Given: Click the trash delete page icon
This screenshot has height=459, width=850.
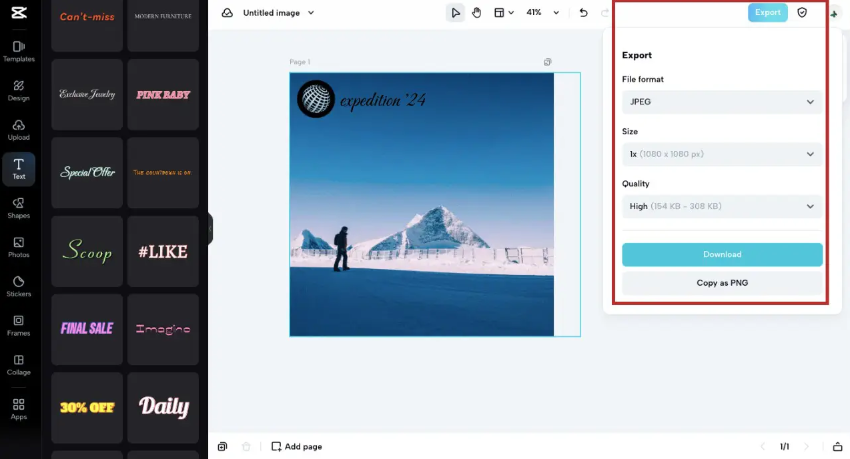Looking at the screenshot, I should 246,447.
